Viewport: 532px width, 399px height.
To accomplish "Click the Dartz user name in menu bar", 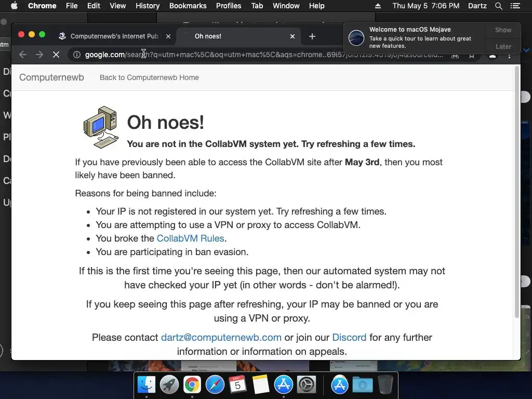I will point(477,6).
